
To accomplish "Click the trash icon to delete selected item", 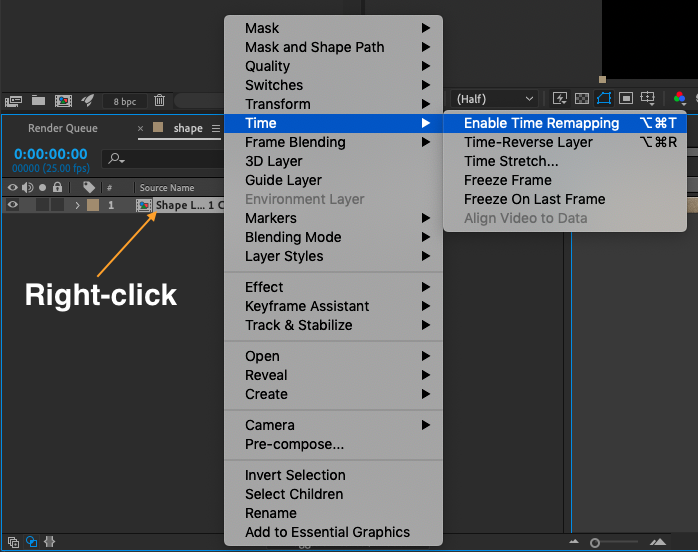I will 159,100.
